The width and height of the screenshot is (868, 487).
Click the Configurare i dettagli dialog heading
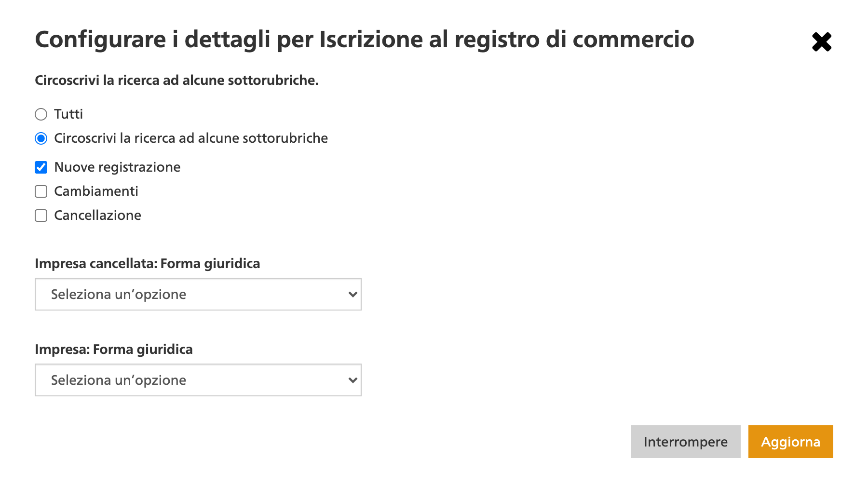click(365, 40)
